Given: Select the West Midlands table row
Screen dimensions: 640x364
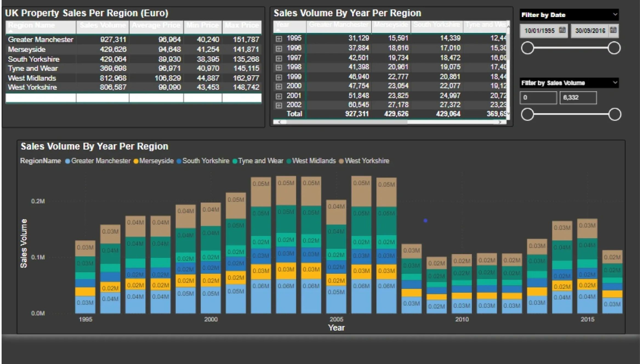Looking at the screenshot, I should click(133, 78).
